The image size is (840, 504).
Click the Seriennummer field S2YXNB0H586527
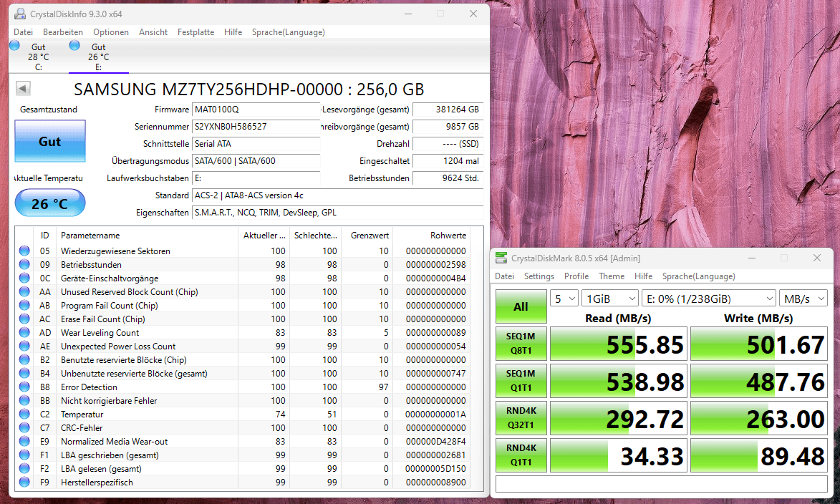(x=256, y=127)
